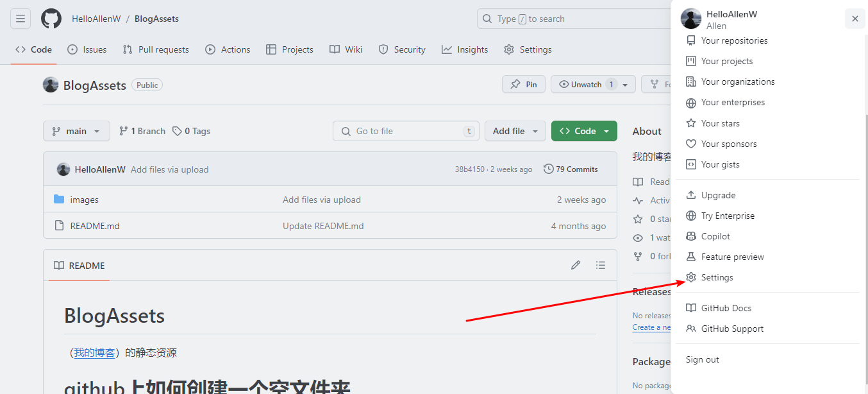Viewport: 868px width, 394px height.
Task: Expand the Add file dropdown
Action: [x=515, y=131]
